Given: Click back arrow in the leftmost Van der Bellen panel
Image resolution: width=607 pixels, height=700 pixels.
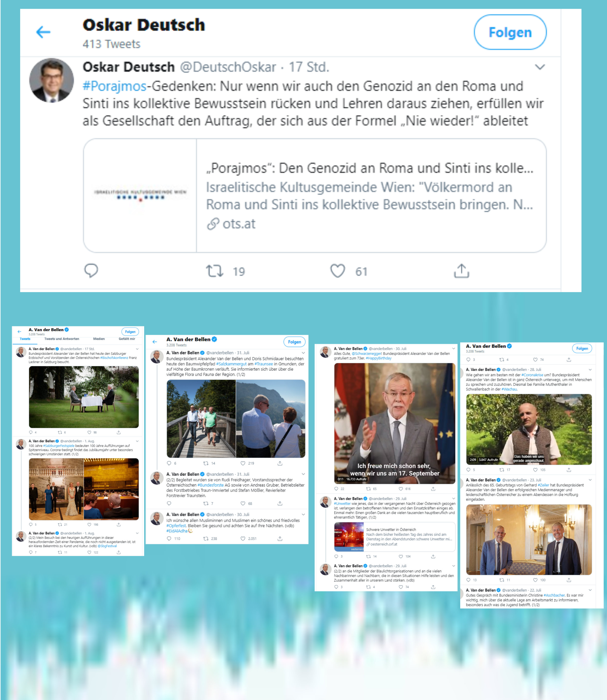Looking at the screenshot, I should (19, 332).
